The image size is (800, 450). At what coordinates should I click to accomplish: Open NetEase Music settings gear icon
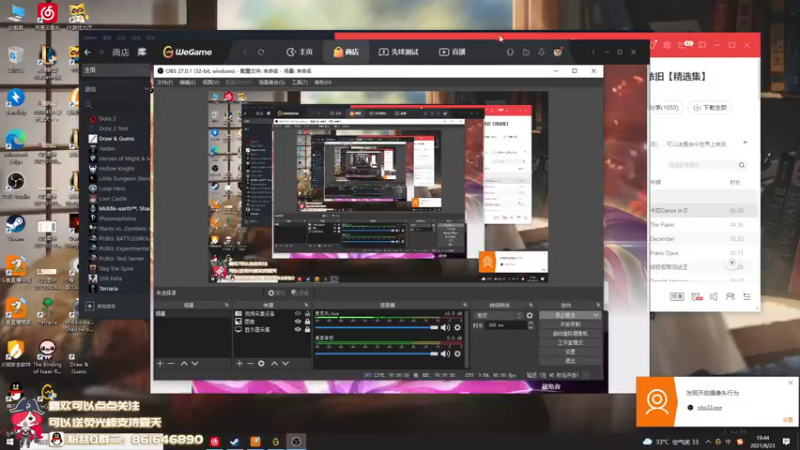click(667, 45)
